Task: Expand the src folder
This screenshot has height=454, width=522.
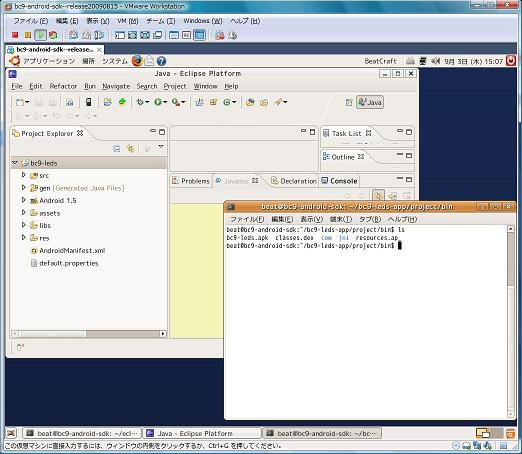Action: [24, 175]
